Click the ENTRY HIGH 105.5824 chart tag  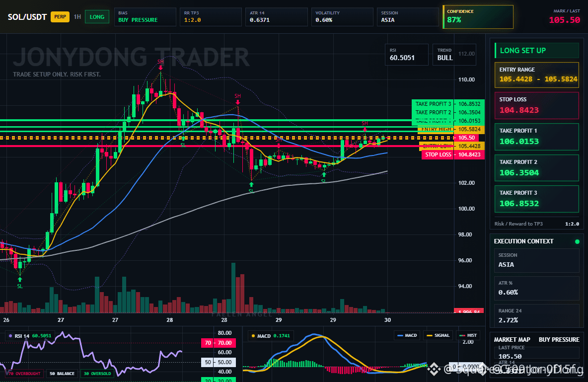click(451, 129)
